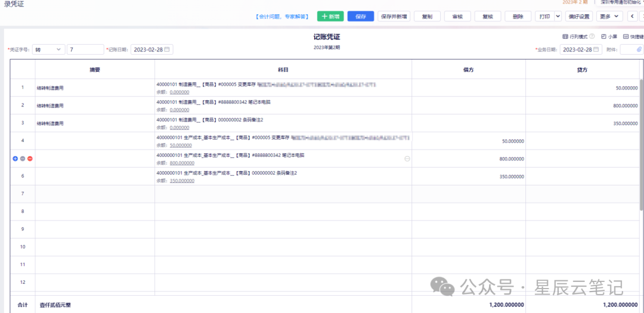
Task: Click the blue add-row icon on row 5
Action: tap(15, 159)
